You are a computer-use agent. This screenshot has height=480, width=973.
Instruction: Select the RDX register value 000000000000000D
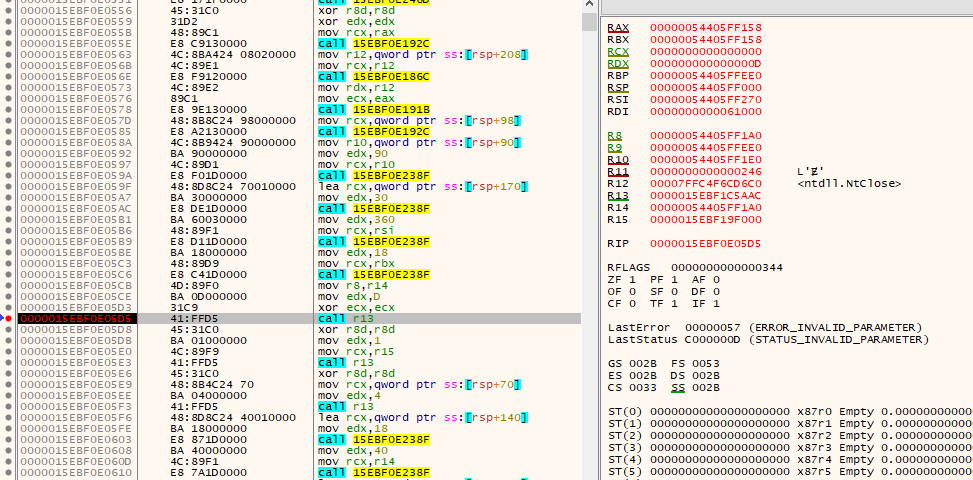706,63
